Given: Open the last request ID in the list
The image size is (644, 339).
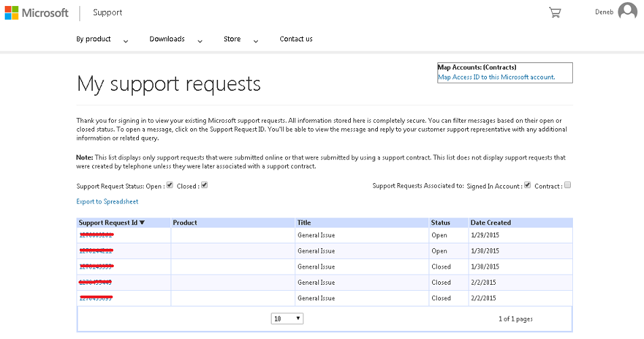Looking at the screenshot, I should (95, 298).
